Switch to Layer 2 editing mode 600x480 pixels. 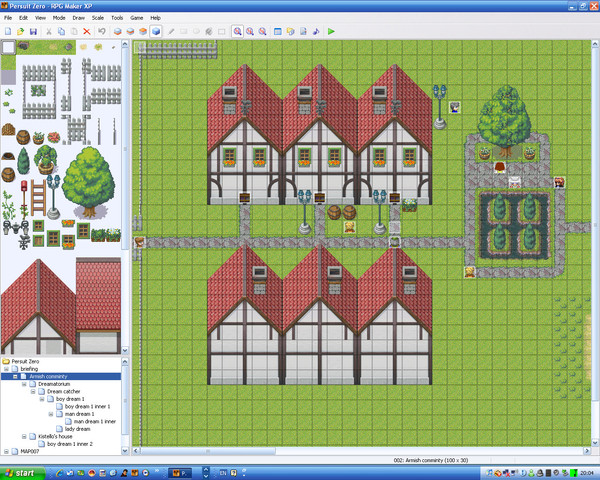(130, 31)
